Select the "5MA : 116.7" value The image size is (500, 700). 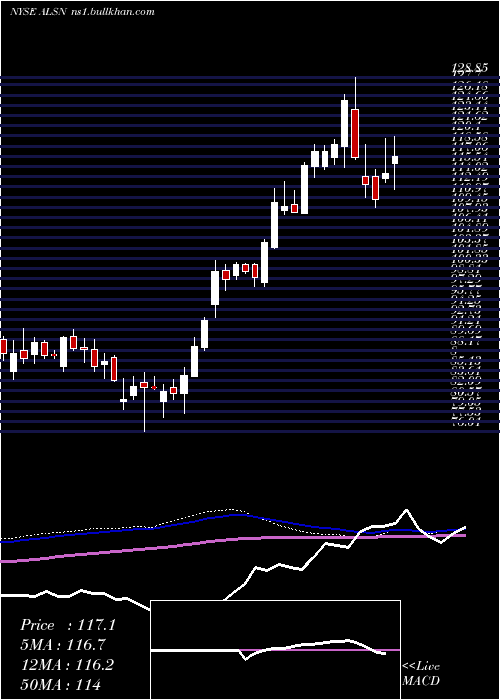point(63,645)
